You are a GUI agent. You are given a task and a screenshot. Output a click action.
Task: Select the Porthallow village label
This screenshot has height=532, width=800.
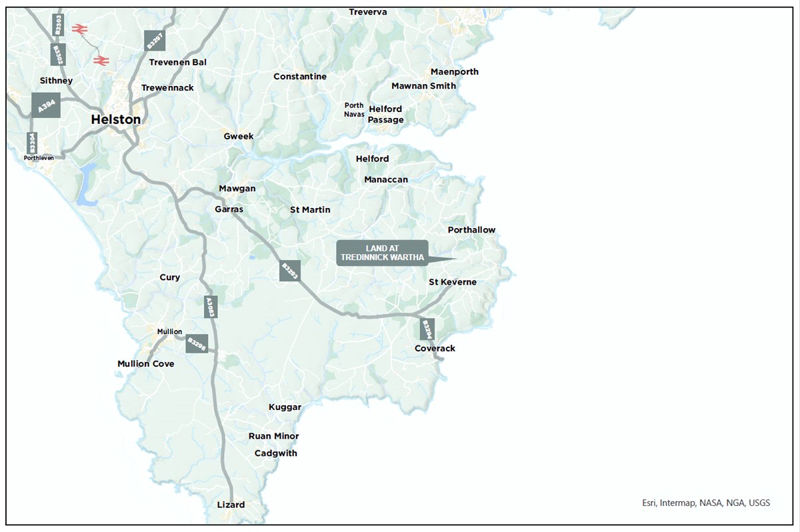pos(471,230)
